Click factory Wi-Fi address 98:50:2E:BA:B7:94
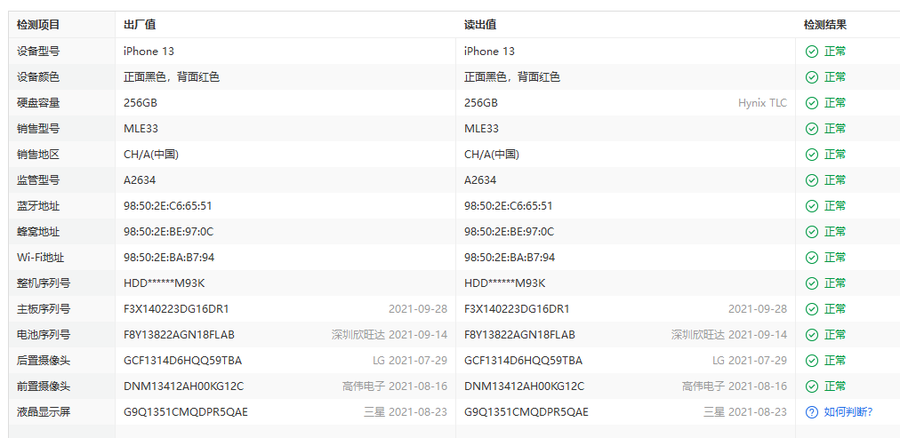This screenshot has height=438, width=900. click(x=169, y=258)
